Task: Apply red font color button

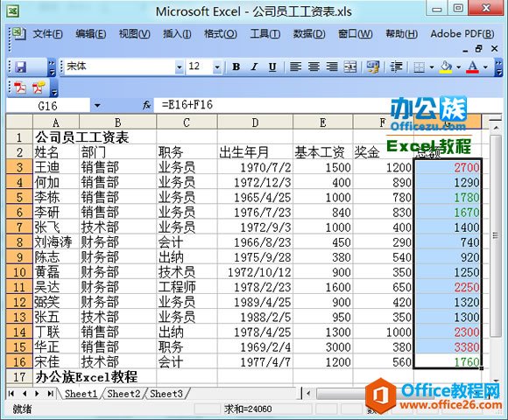Action: click(x=472, y=67)
